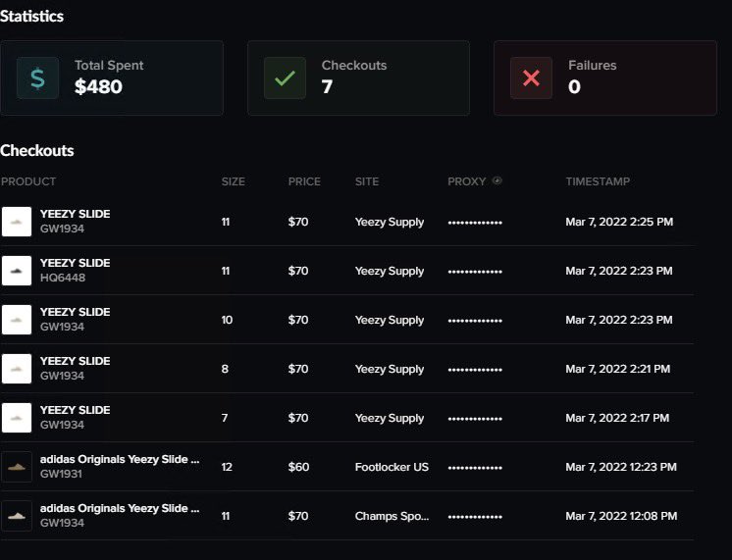
Task: Click 'Footlocker US' site cell
Action: pyautogui.click(x=392, y=467)
